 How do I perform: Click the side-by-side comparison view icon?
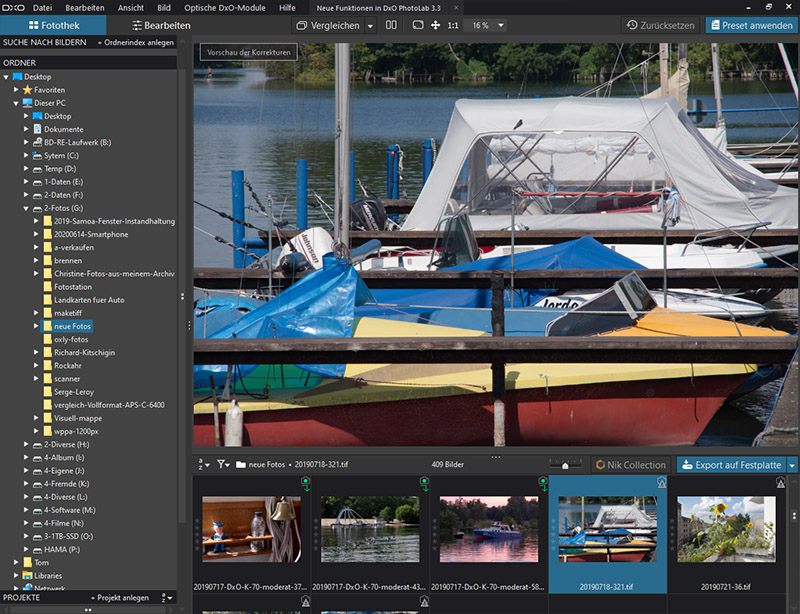coord(391,25)
